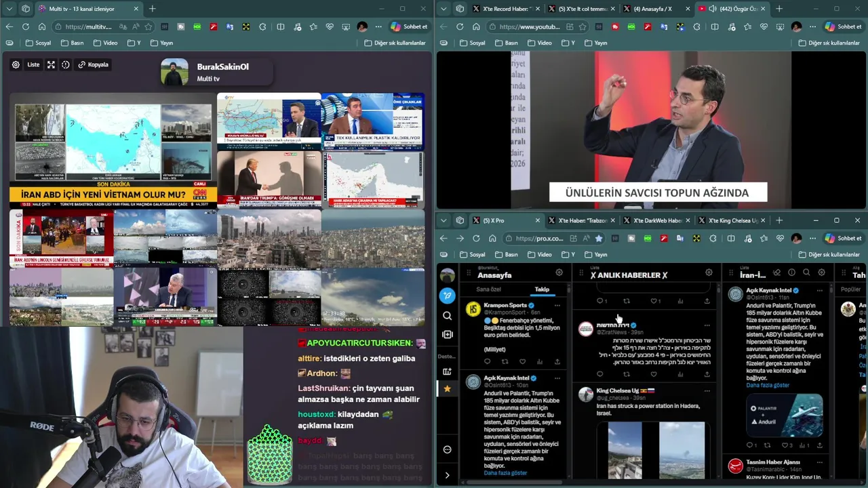The image size is (868, 488).
Task: Open favorites list icon in YouTube window
Action: coord(747,27)
